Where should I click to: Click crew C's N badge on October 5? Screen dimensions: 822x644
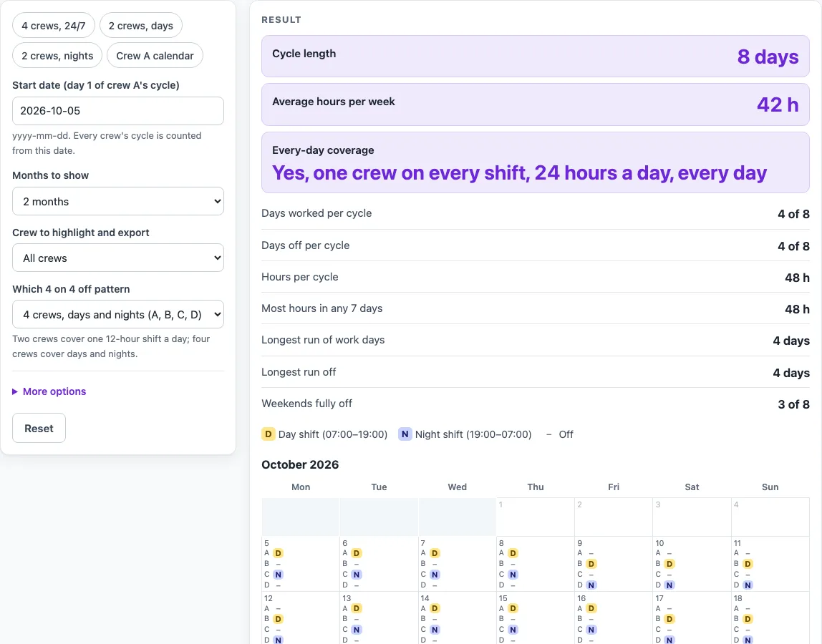click(x=278, y=575)
